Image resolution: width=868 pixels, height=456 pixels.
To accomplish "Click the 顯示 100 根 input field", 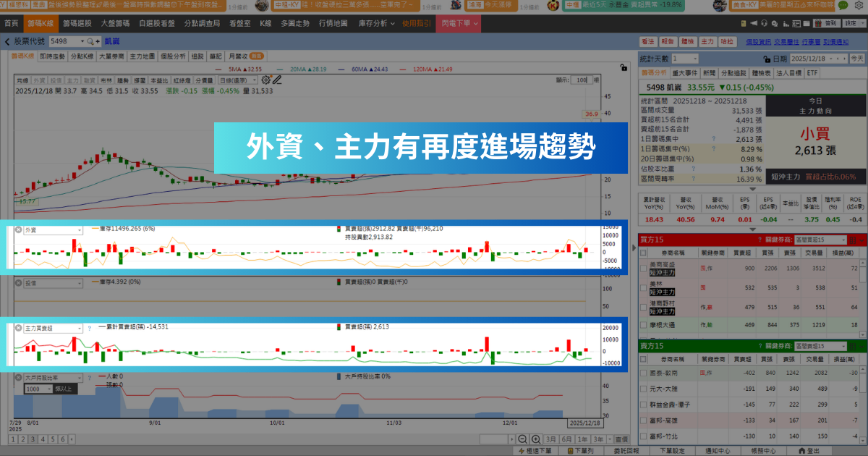I will click(x=582, y=80).
